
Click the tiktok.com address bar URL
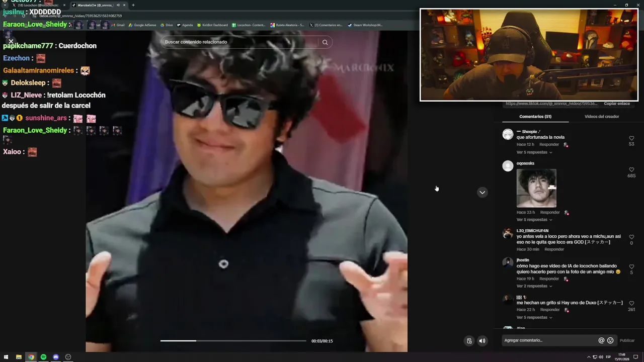[80, 16]
